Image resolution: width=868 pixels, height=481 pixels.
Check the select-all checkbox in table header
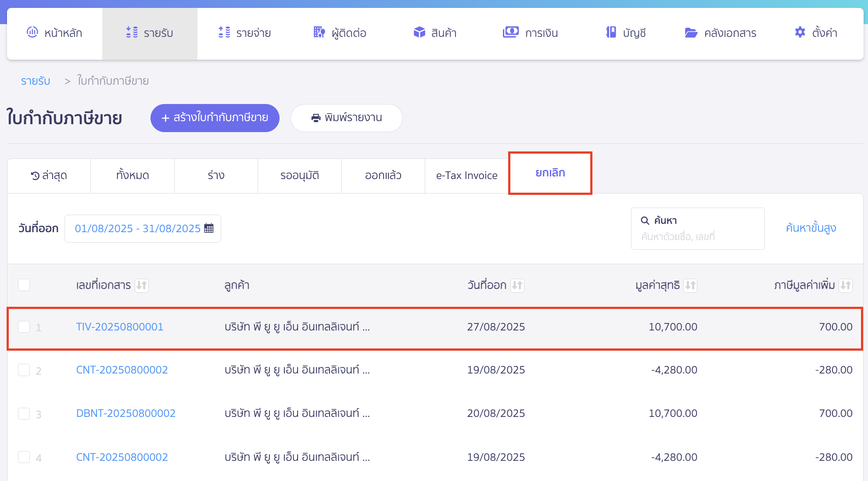click(24, 285)
